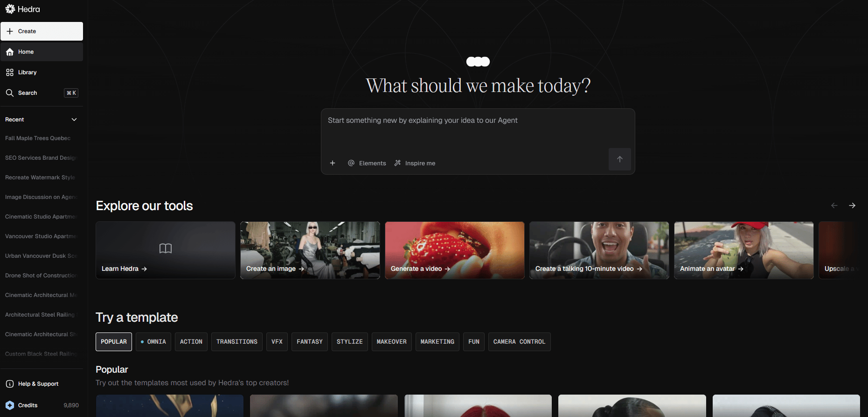
Task: Open Home via its house icon
Action: pyautogui.click(x=10, y=52)
